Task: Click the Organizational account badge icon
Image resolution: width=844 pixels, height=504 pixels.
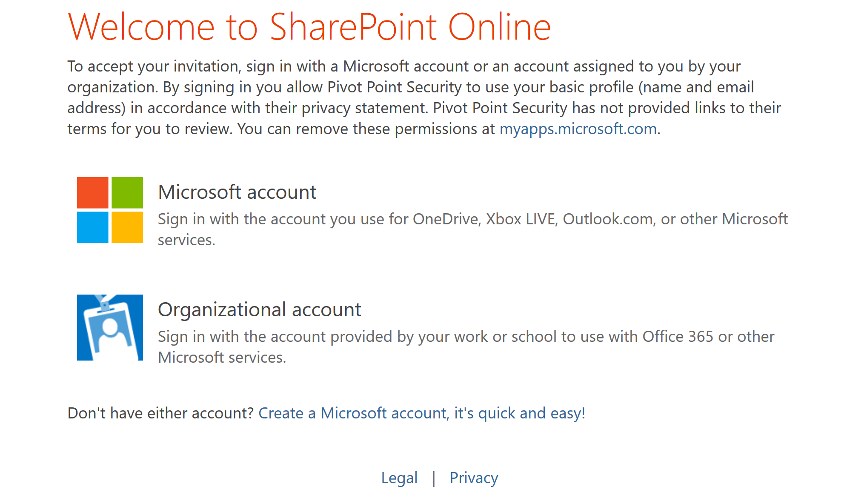Action: (x=109, y=327)
